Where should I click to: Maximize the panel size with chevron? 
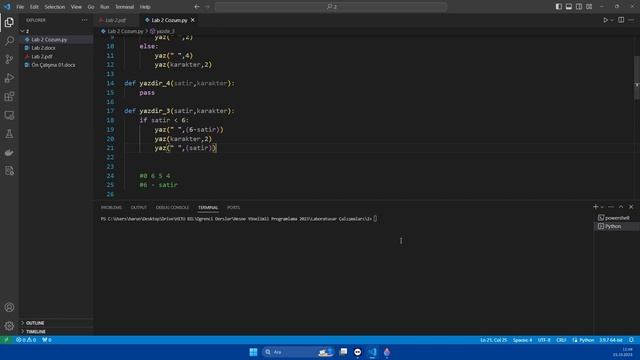point(621,207)
